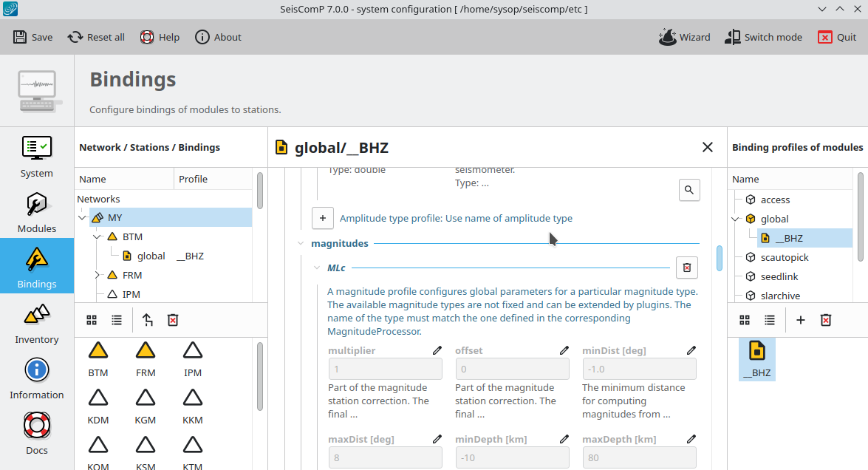The height and width of the screenshot is (470, 868).
Task: Open the Wizard tool
Action: point(684,37)
